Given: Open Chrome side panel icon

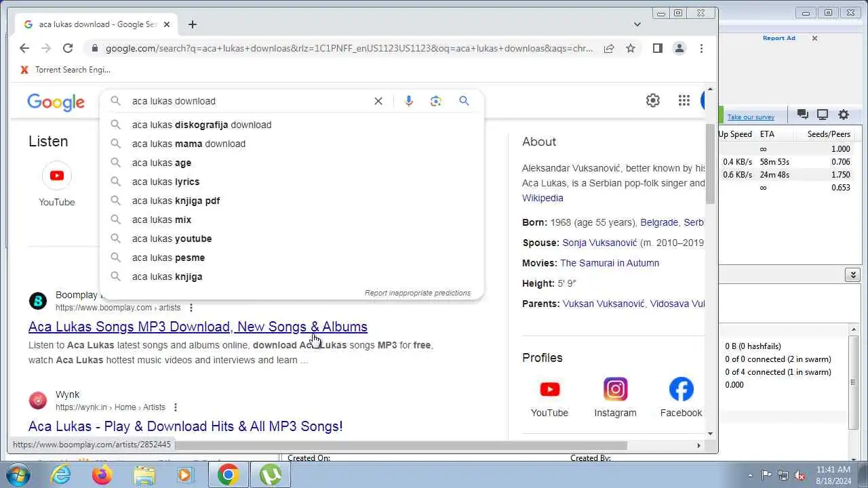Looking at the screenshot, I should [657, 48].
